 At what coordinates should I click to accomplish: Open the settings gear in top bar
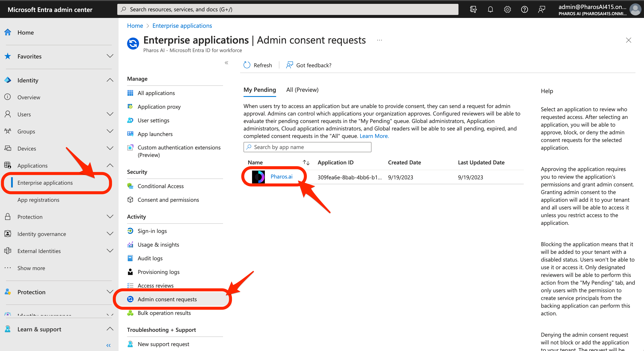click(x=507, y=10)
